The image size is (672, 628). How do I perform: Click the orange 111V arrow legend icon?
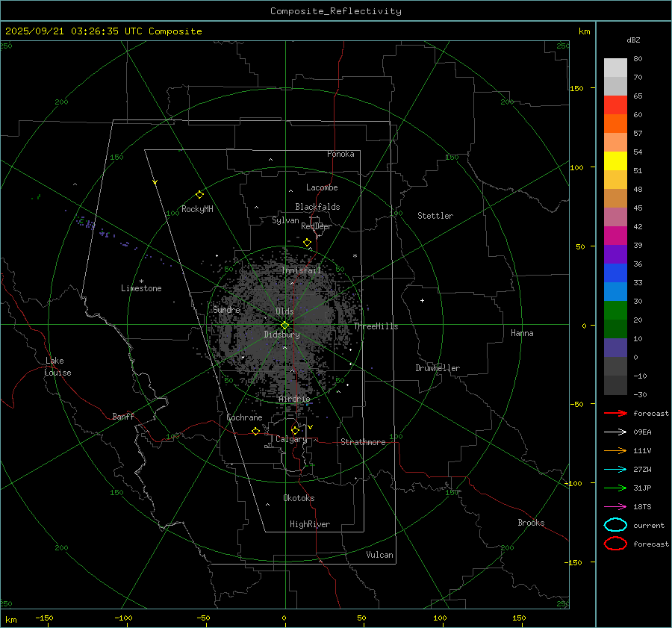tap(615, 450)
